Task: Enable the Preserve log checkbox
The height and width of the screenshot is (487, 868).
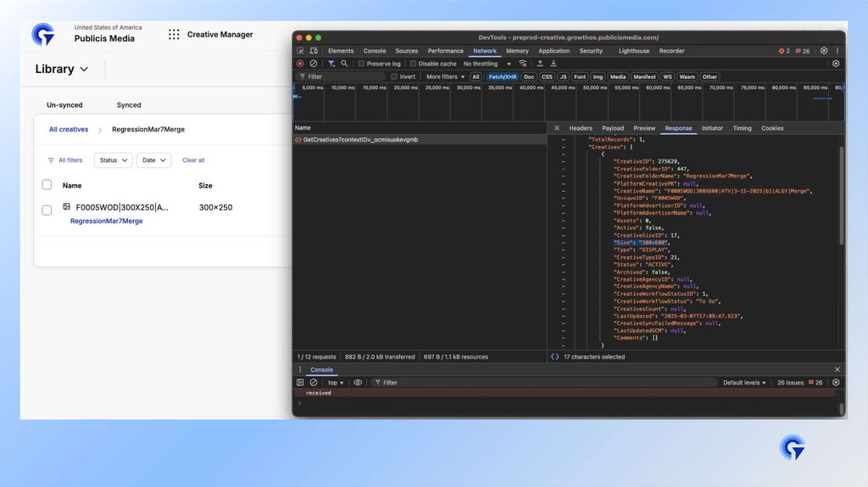Action: pos(361,64)
